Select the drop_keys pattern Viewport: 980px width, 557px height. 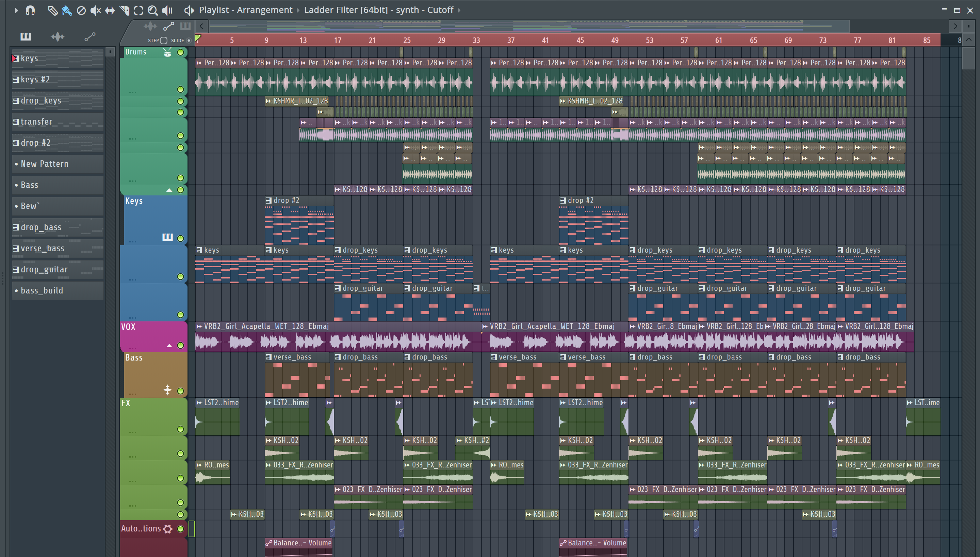point(57,101)
